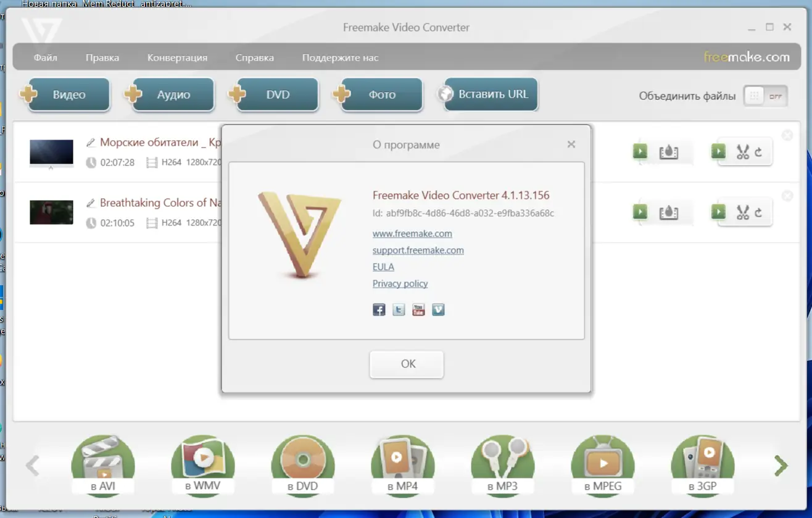Click the Facebook icon in the About dialog
The width and height of the screenshot is (812, 518).
(x=379, y=310)
